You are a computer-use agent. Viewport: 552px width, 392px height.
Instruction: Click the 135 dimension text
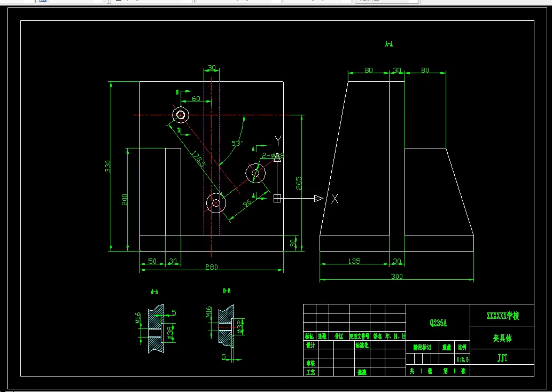pyautogui.click(x=354, y=261)
